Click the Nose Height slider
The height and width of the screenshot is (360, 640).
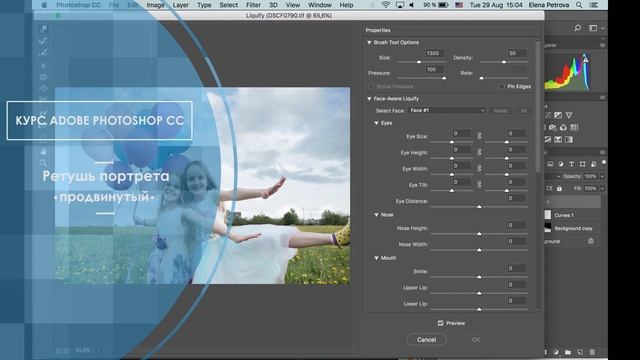pyautogui.click(x=479, y=234)
